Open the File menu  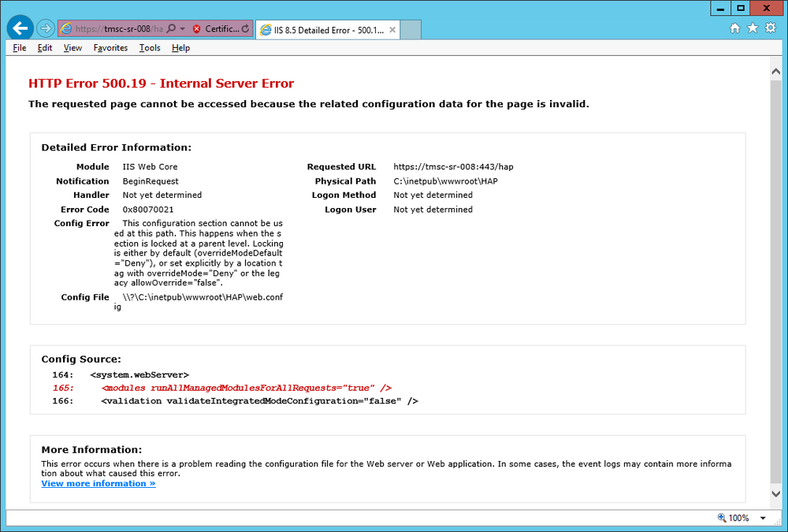point(20,48)
